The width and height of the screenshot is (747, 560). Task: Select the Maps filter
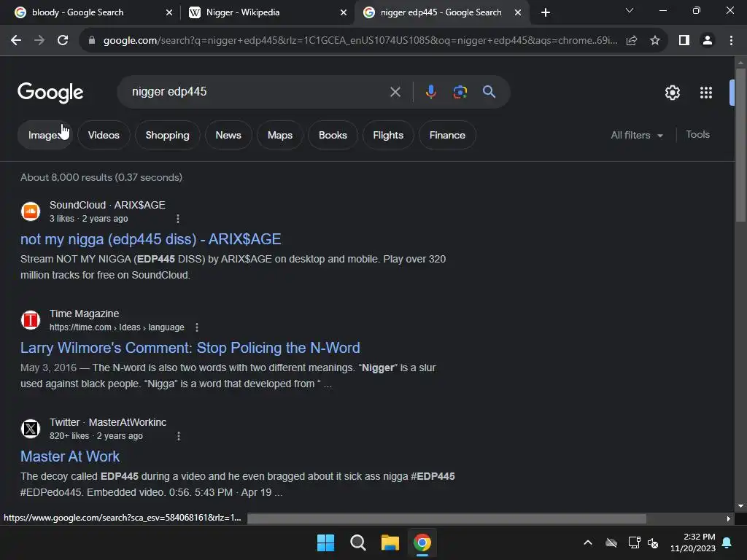click(280, 135)
